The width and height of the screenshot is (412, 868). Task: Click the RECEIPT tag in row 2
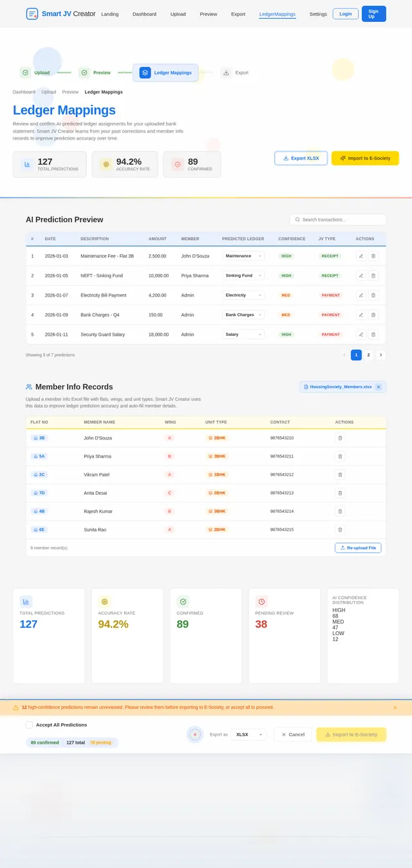click(x=330, y=275)
